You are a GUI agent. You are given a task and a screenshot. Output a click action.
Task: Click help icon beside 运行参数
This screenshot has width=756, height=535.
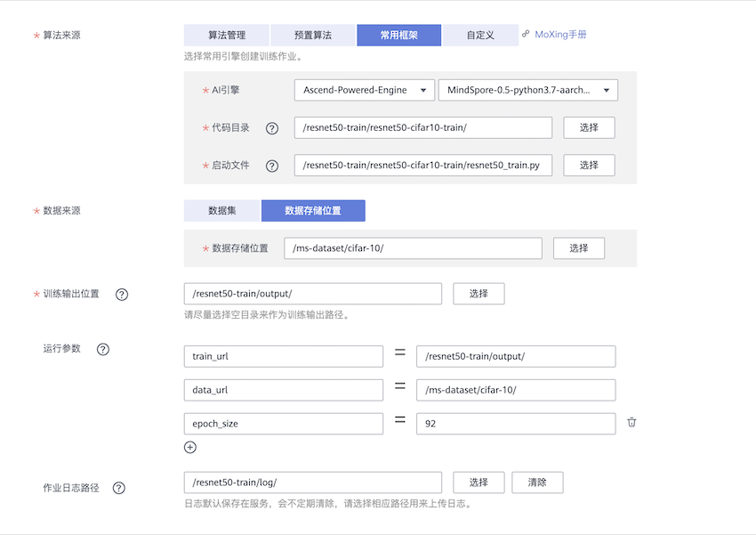(102, 349)
